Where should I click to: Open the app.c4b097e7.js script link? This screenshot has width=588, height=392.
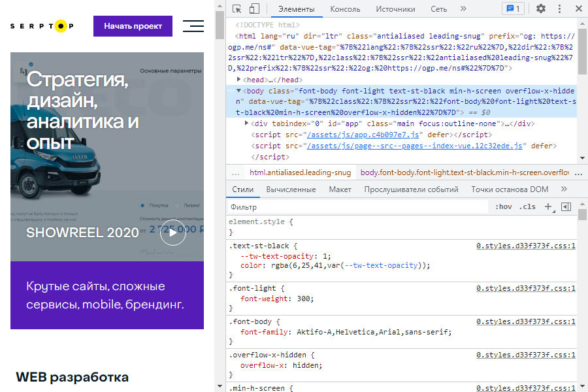click(x=363, y=135)
